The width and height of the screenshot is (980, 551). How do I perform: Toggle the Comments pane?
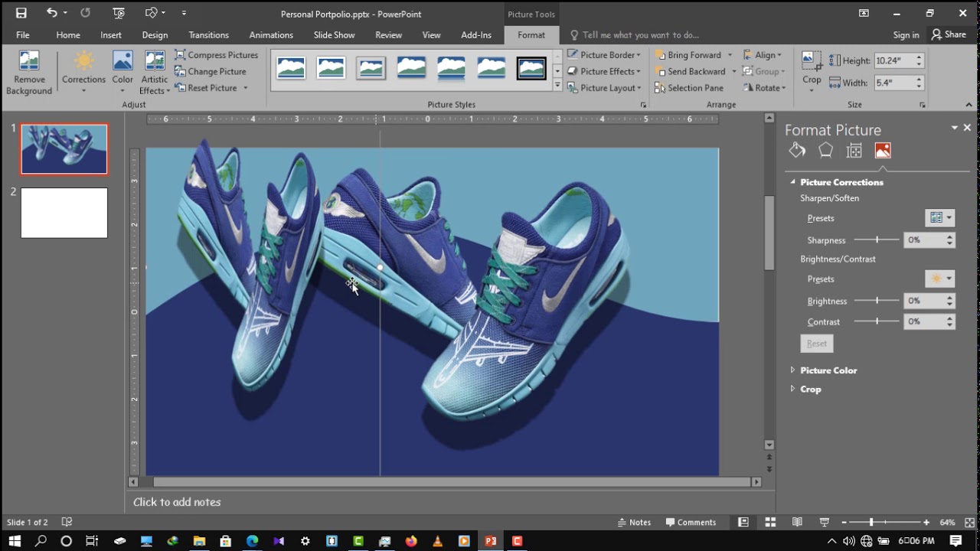click(x=691, y=523)
